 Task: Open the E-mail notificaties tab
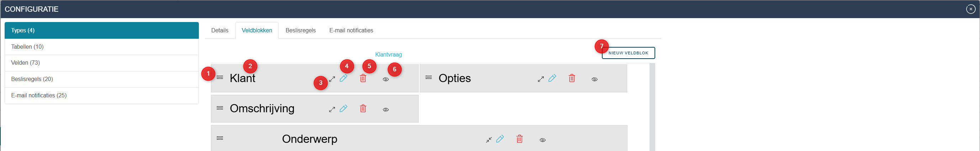pyautogui.click(x=351, y=31)
